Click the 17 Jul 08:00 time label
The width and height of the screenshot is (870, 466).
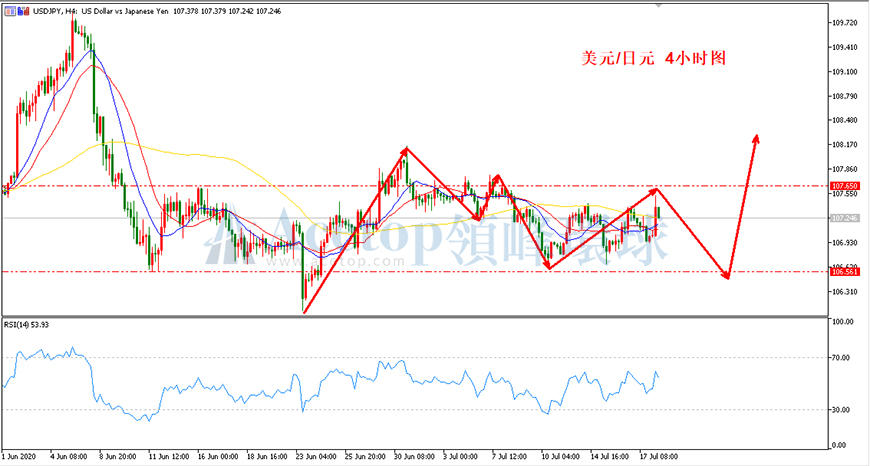click(659, 455)
